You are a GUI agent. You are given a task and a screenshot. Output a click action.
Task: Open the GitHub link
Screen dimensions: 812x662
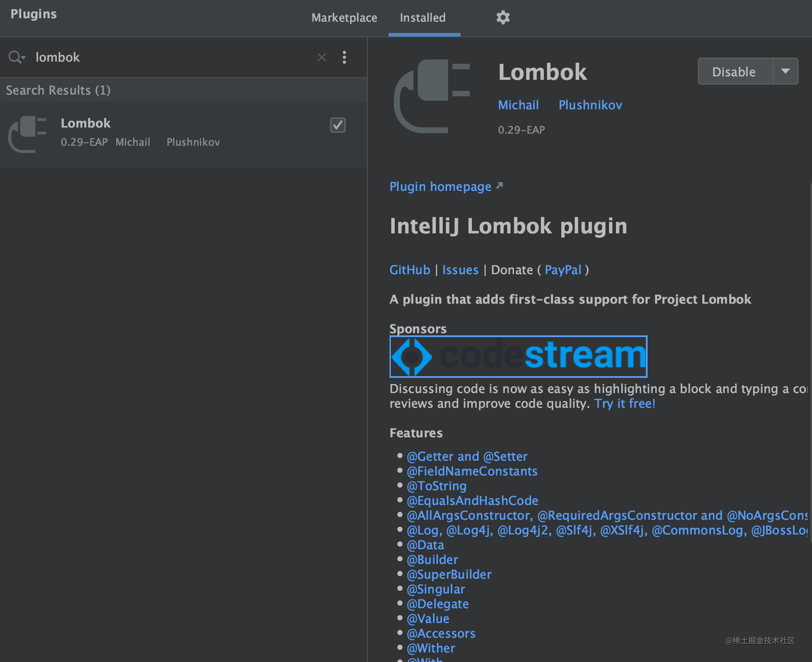pos(409,269)
